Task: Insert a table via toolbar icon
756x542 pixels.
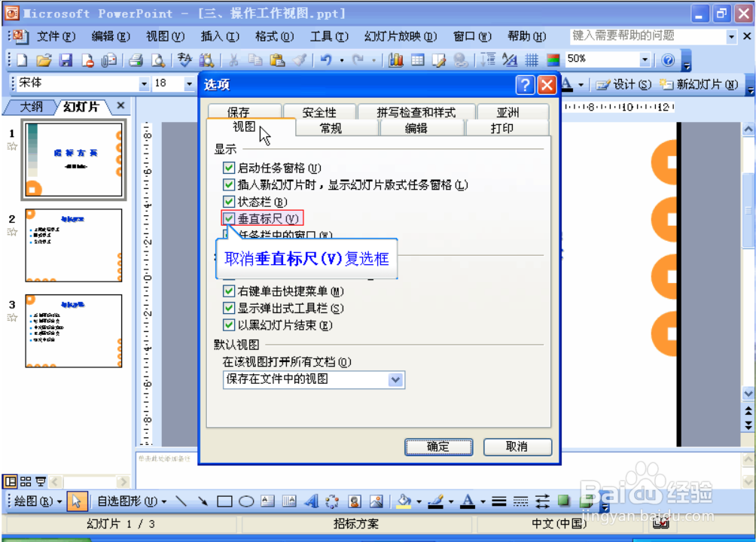Action: pyautogui.click(x=418, y=60)
